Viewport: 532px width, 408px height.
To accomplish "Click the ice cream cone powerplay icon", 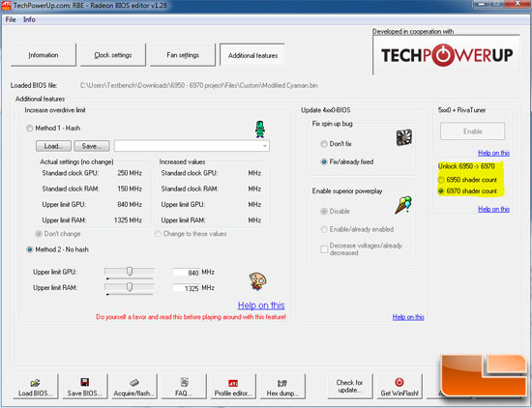I will (x=403, y=205).
